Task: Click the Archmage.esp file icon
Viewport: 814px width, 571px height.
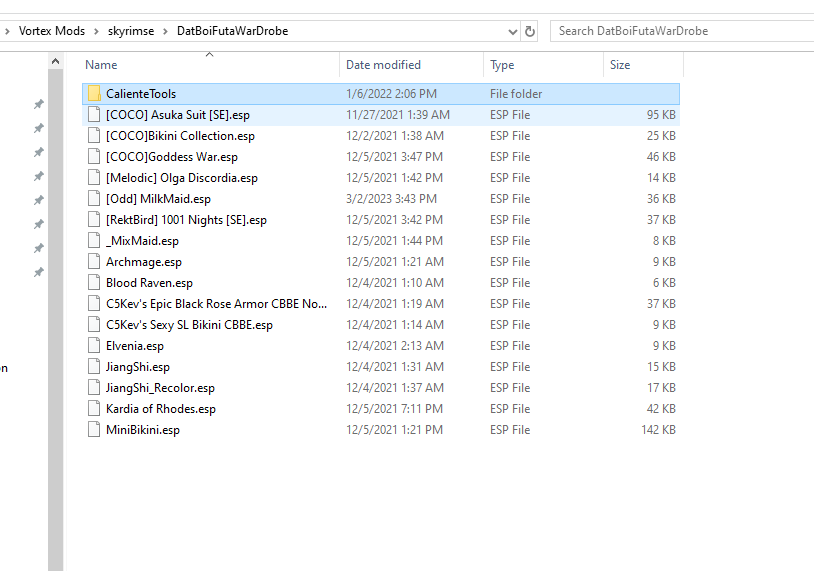Action: pyautogui.click(x=94, y=262)
